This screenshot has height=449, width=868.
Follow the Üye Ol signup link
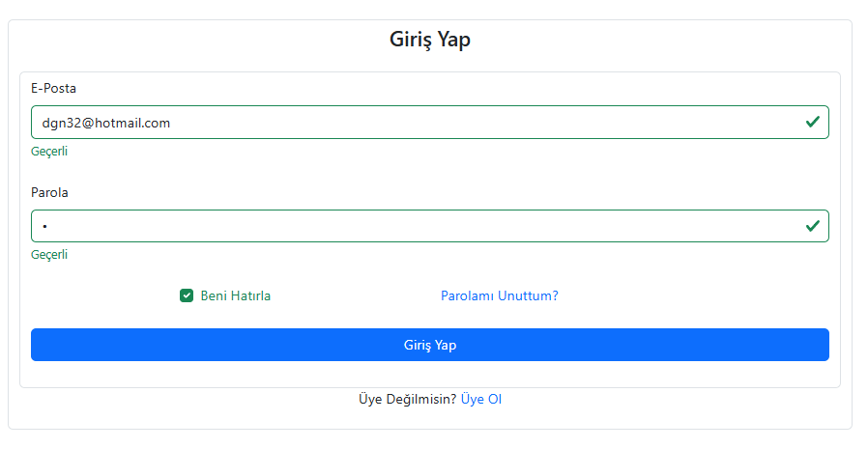(481, 399)
